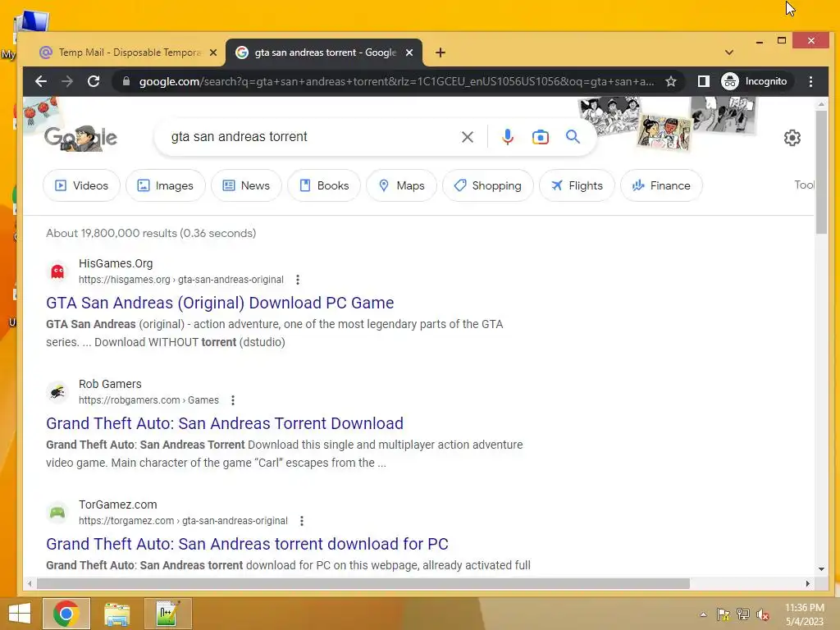Filter results by Videos
This screenshot has height=630, width=840.
pyautogui.click(x=81, y=185)
